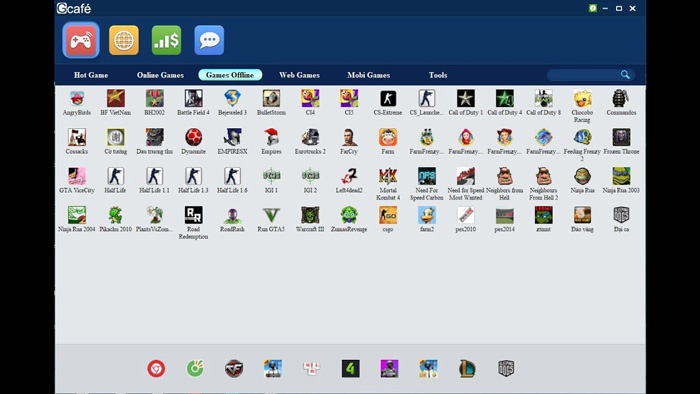Launch the Eurotrucks 2 game icon

click(x=310, y=137)
